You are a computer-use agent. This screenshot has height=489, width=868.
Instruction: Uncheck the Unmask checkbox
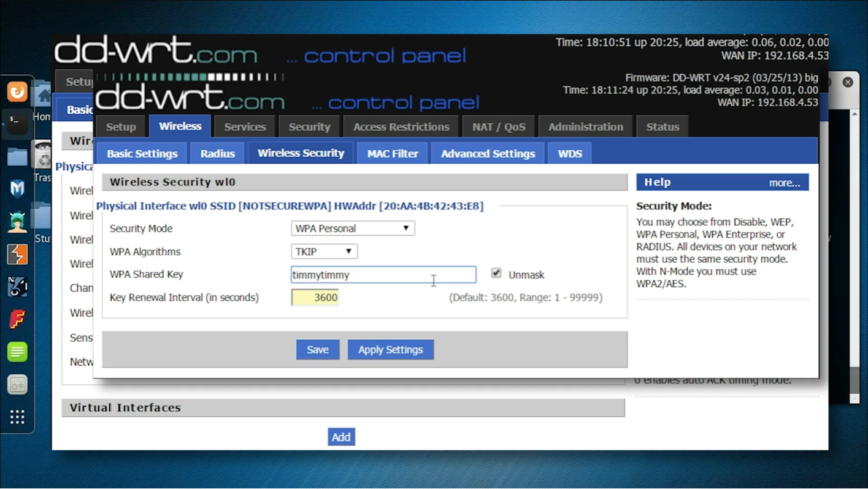pyautogui.click(x=496, y=273)
